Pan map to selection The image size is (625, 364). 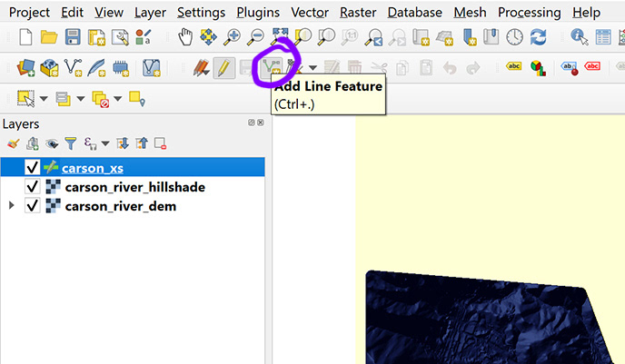tap(208, 37)
